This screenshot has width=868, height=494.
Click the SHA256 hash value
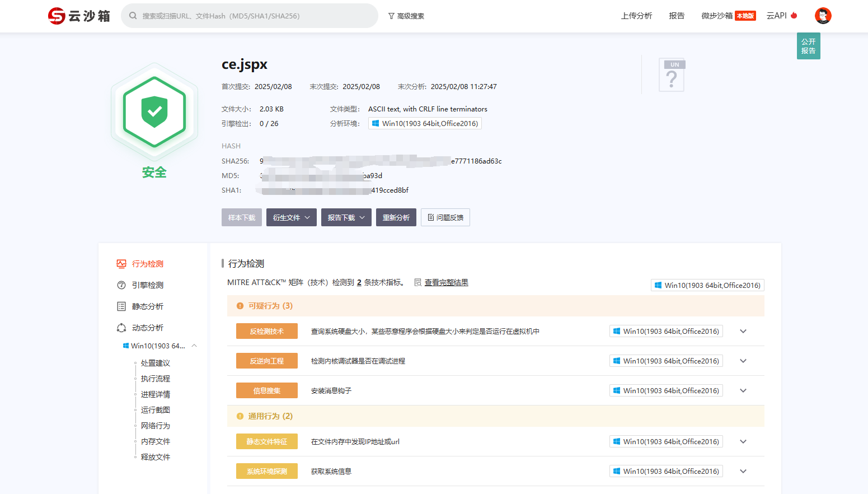(381, 161)
